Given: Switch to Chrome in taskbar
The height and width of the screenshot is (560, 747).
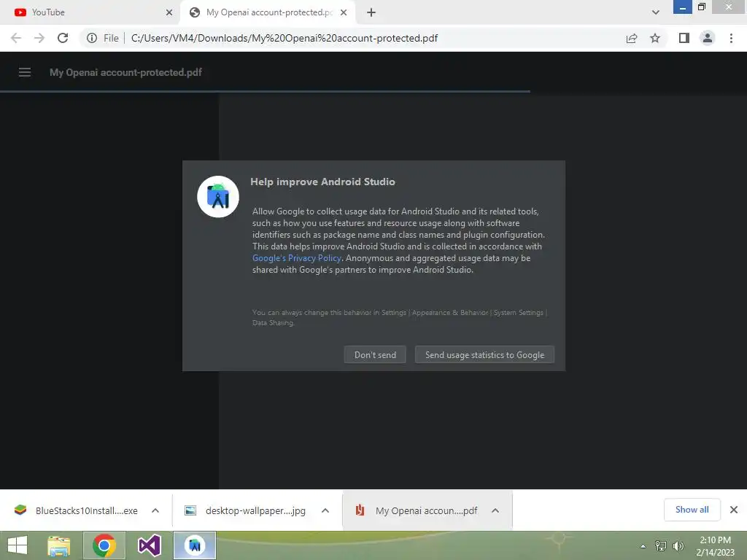Looking at the screenshot, I should (x=104, y=545).
